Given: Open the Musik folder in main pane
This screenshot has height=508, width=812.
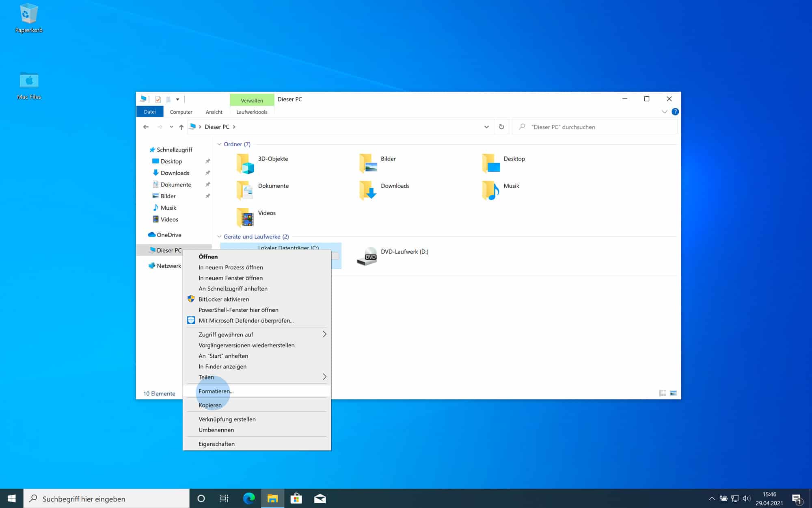Looking at the screenshot, I should (501, 191).
